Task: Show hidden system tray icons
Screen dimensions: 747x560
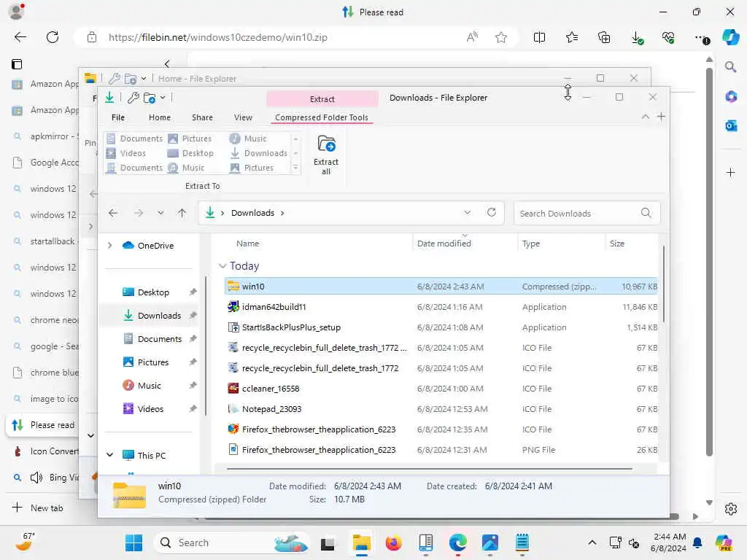Action: 592,542
